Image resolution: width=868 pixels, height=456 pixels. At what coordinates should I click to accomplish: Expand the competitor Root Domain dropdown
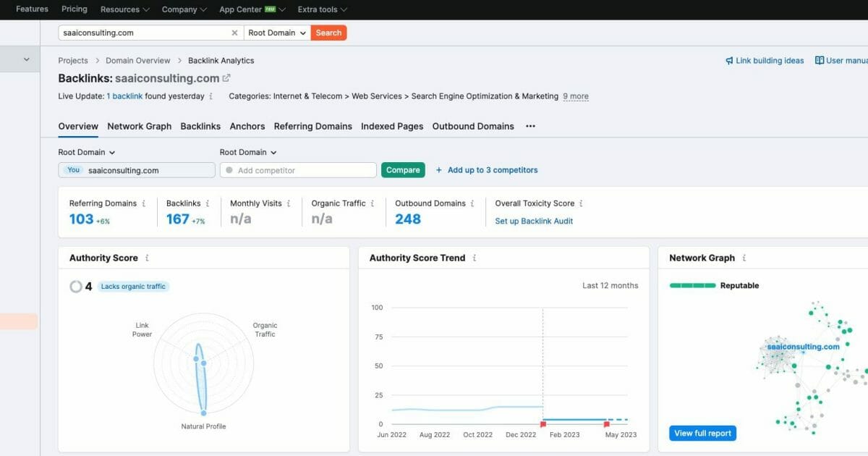(248, 152)
